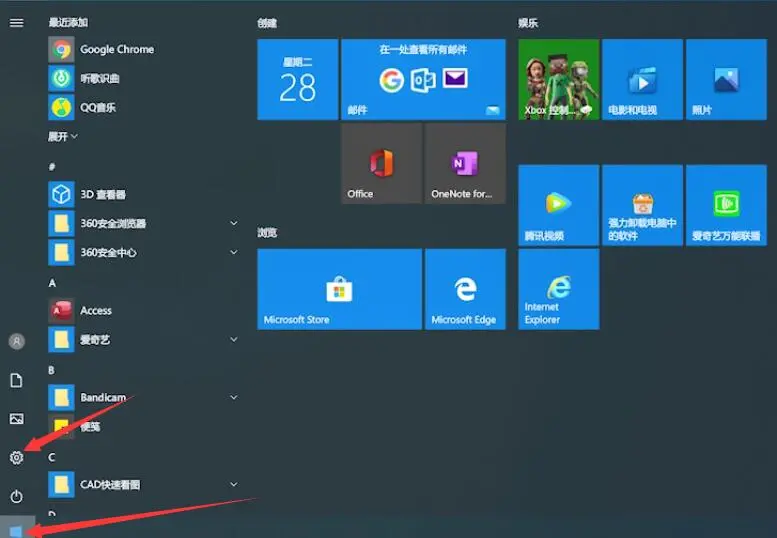Expand the Bandicam folder chevron
The image size is (777, 538).
[x=234, y=397]
